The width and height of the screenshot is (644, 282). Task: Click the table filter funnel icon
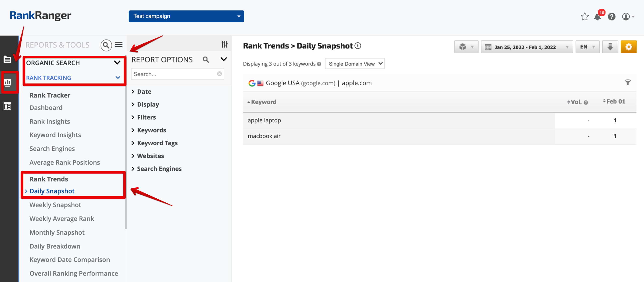point(628,82)
